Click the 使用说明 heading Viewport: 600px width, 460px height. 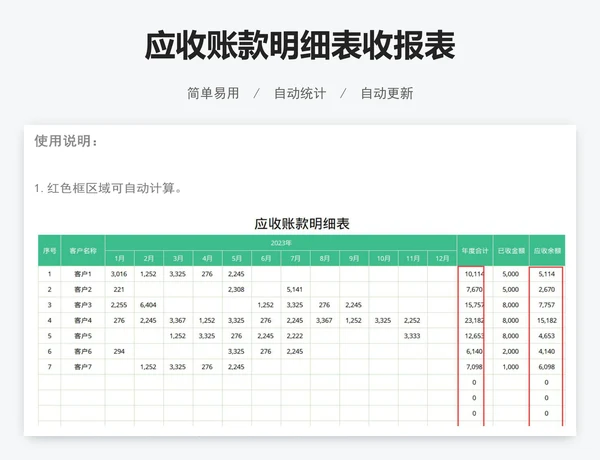66,141
